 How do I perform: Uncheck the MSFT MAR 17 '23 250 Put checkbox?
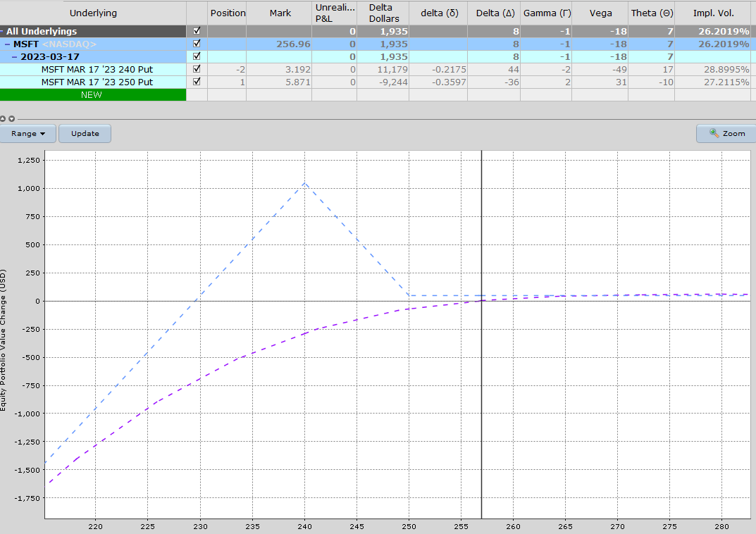tap(197, 82)
